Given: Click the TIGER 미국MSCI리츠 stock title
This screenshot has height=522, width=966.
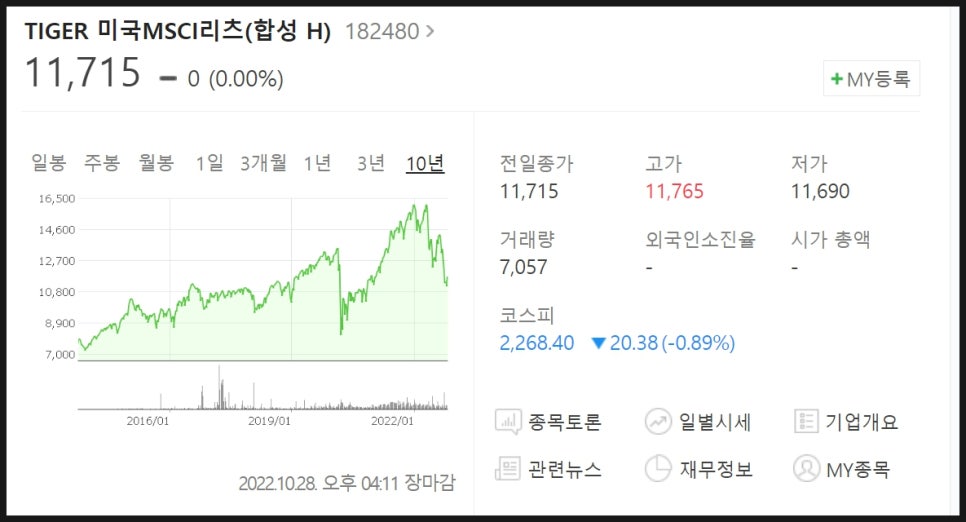Looking at the screenshot, I should coord(177,31).
